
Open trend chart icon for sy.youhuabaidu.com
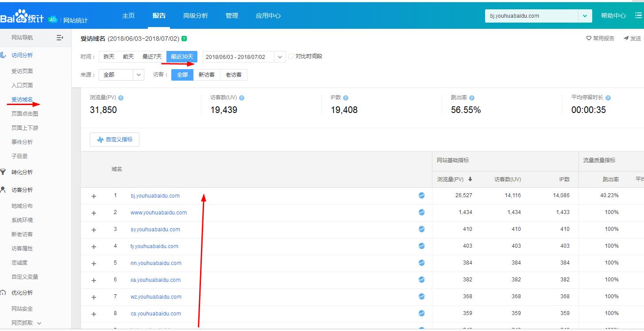pos(421,229)
